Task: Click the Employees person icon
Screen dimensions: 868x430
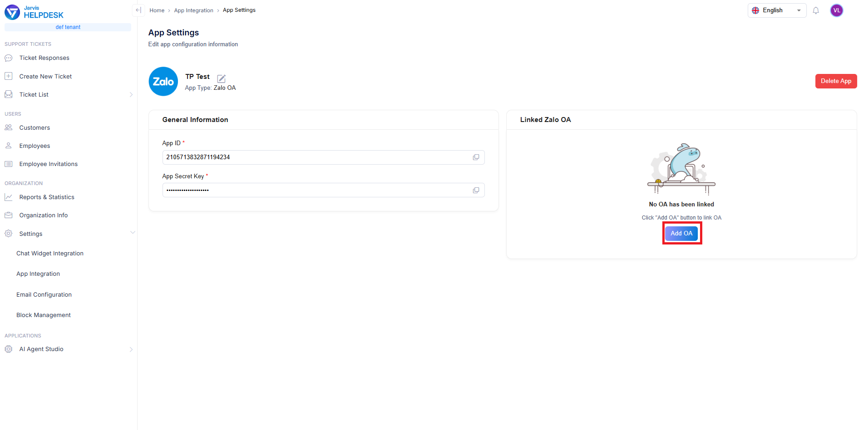Action: pyautogui.click(x=8, y=146)
